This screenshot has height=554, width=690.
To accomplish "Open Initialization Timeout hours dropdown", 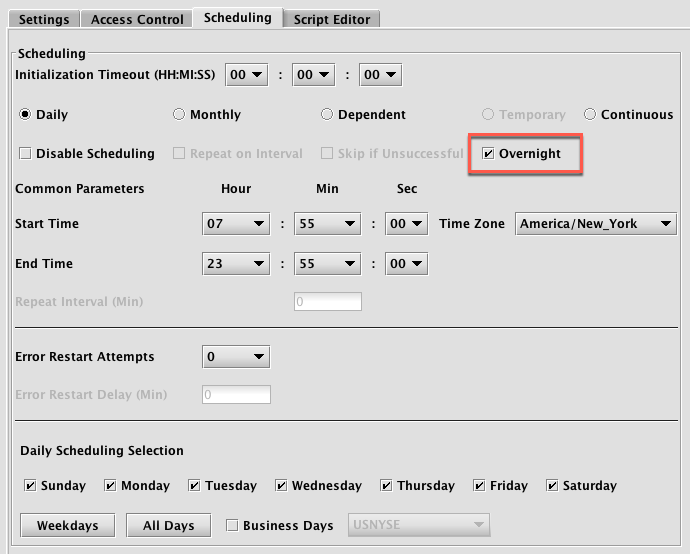I will pos(247,75).
